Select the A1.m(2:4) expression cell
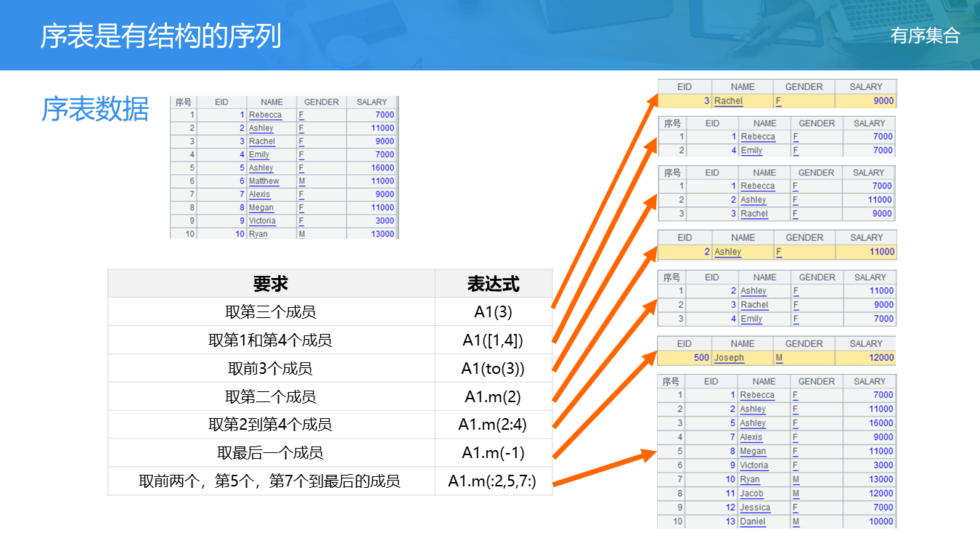980x551 pixels. (x=493, y=425)
